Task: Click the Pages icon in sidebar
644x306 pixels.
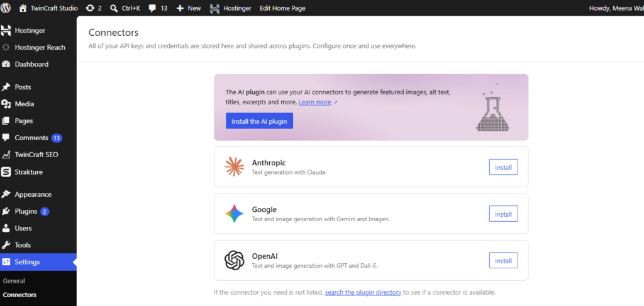Action: coord(6,121)
